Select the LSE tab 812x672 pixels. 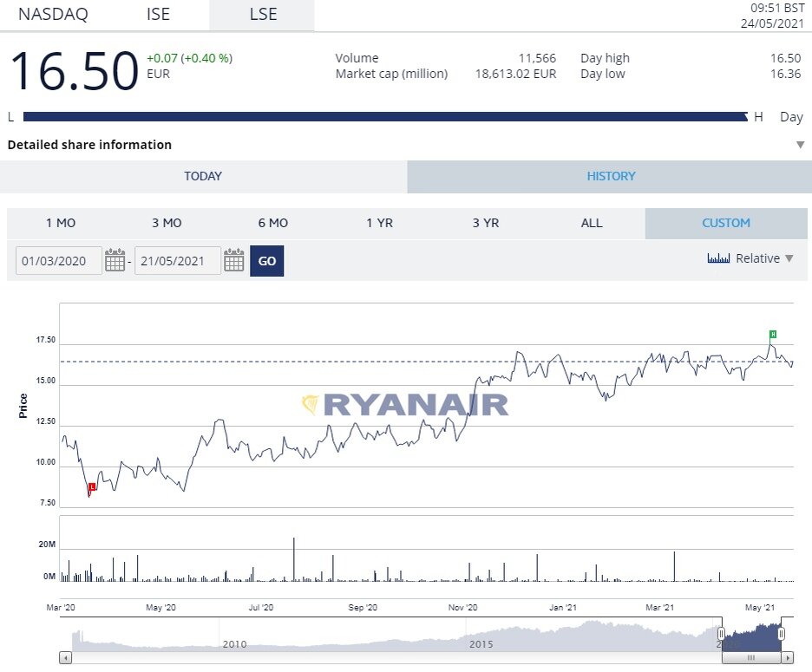point(263,15)
